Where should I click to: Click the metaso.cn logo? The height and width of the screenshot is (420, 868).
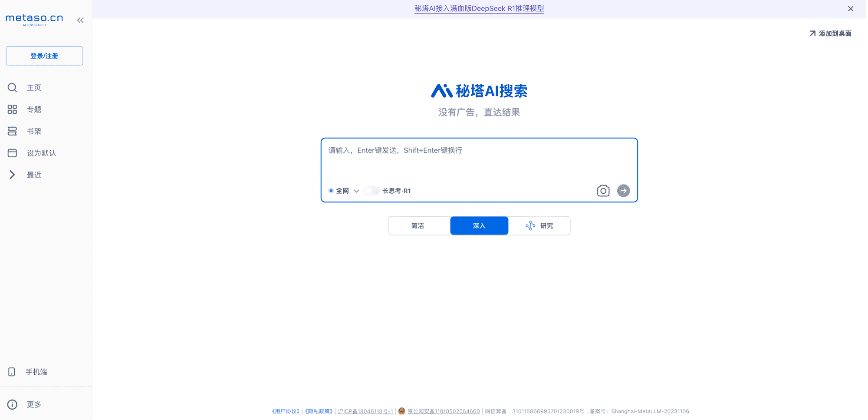pyautogui.click(x=34, y=20)
